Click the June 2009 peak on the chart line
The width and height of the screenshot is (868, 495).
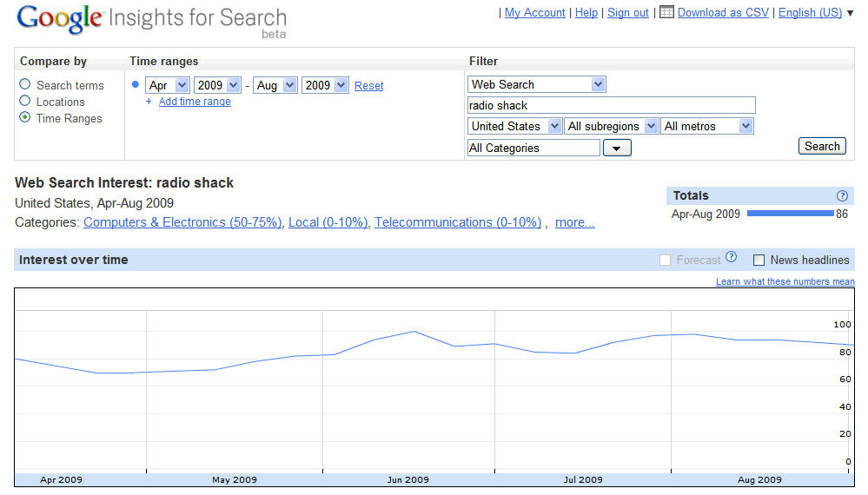tap(414, 331)
